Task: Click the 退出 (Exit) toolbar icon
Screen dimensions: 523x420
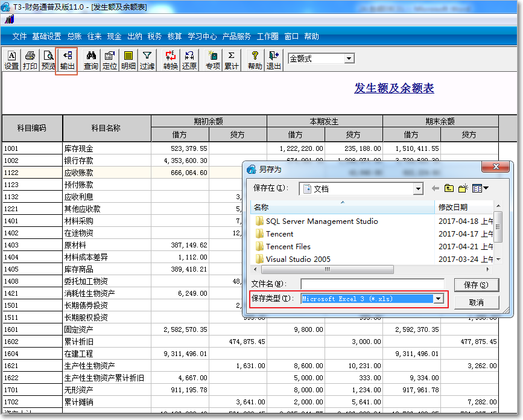Action: (274, 60)
